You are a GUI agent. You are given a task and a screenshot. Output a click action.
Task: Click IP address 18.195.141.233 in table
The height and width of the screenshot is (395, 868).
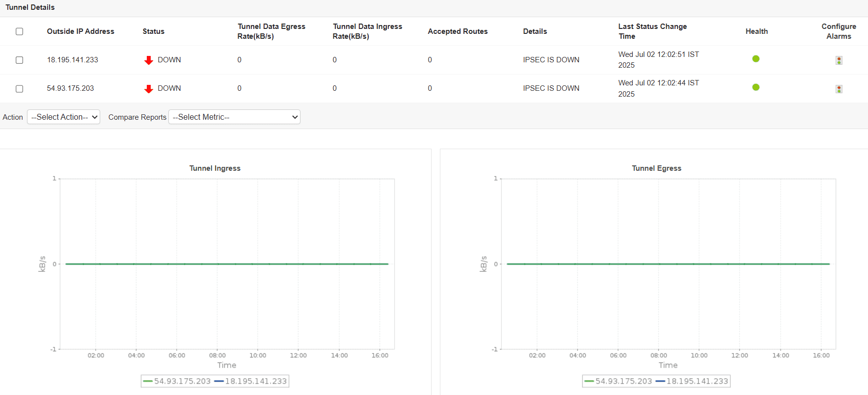point(73,60)
